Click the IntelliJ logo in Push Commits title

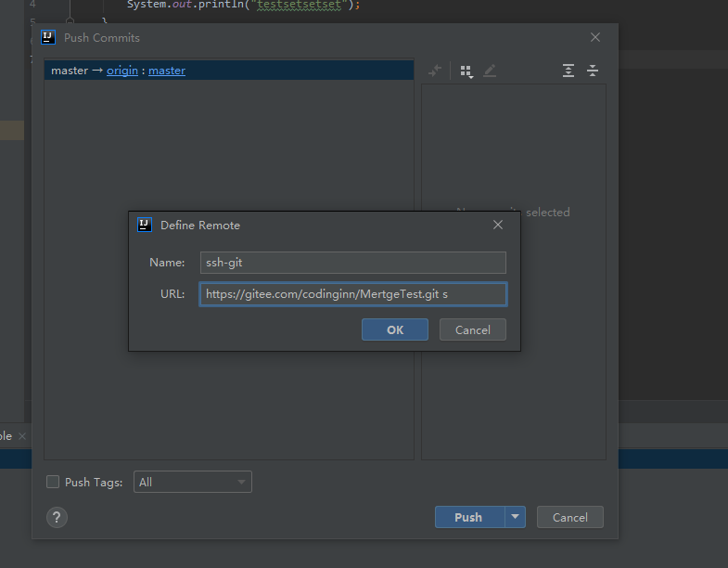48,37
